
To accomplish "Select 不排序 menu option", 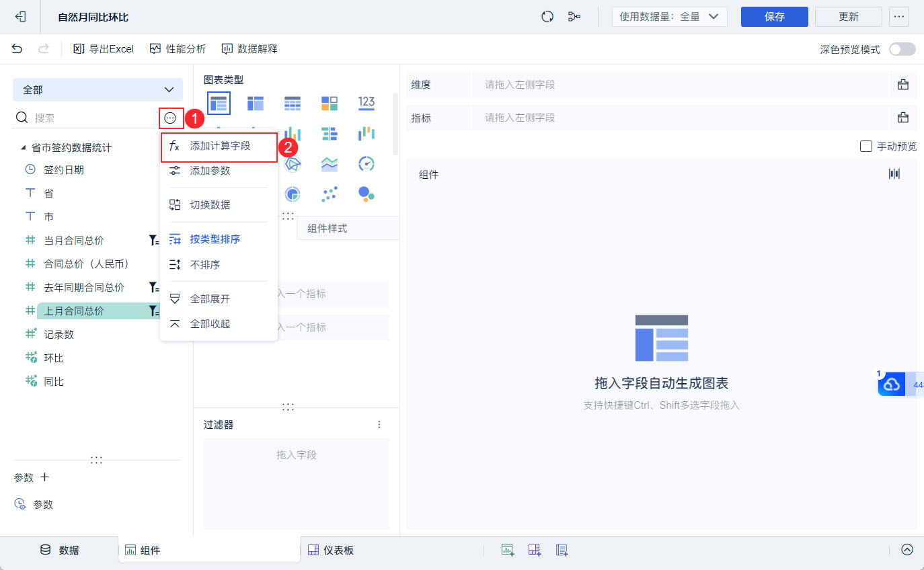I will click(x=219, y=265).
